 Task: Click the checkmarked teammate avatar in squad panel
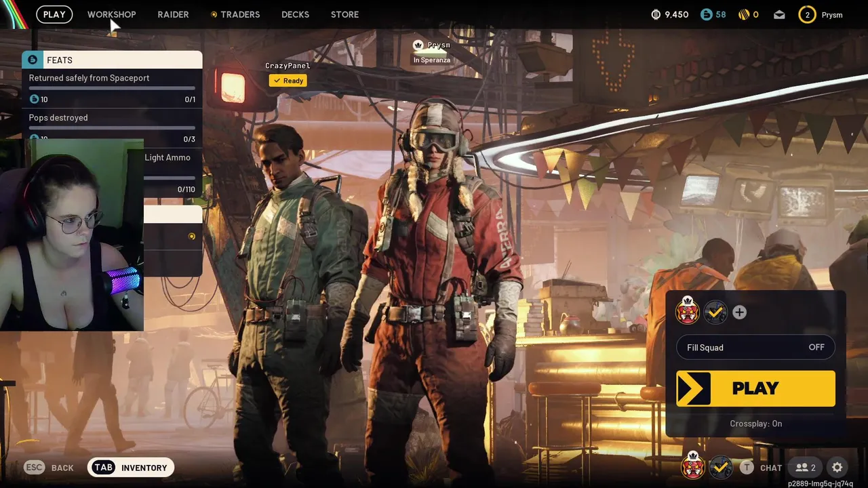click(x=715, y=312)
